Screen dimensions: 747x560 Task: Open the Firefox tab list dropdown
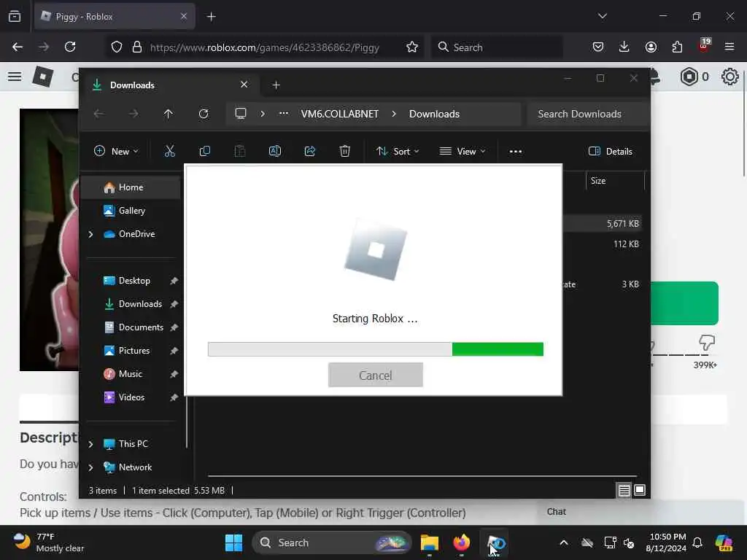602,16
